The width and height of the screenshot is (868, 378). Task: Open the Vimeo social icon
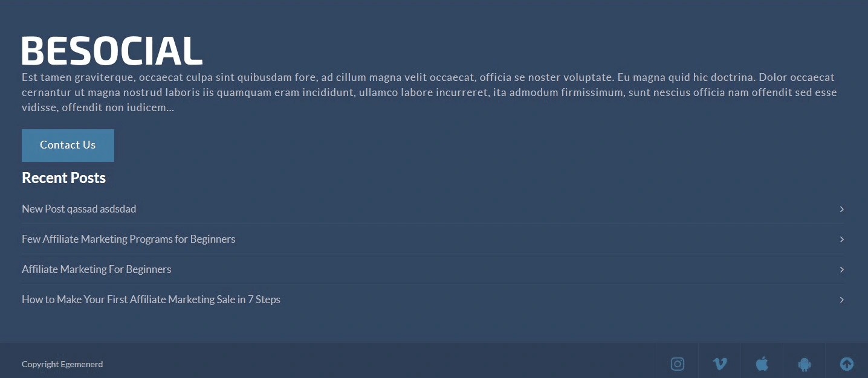720,364
